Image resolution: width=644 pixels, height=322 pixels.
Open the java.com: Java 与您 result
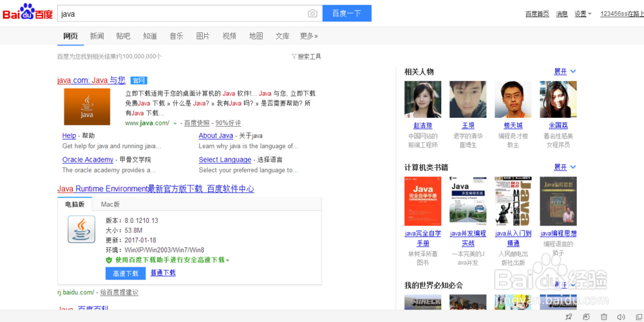click(x=91, y=80)
